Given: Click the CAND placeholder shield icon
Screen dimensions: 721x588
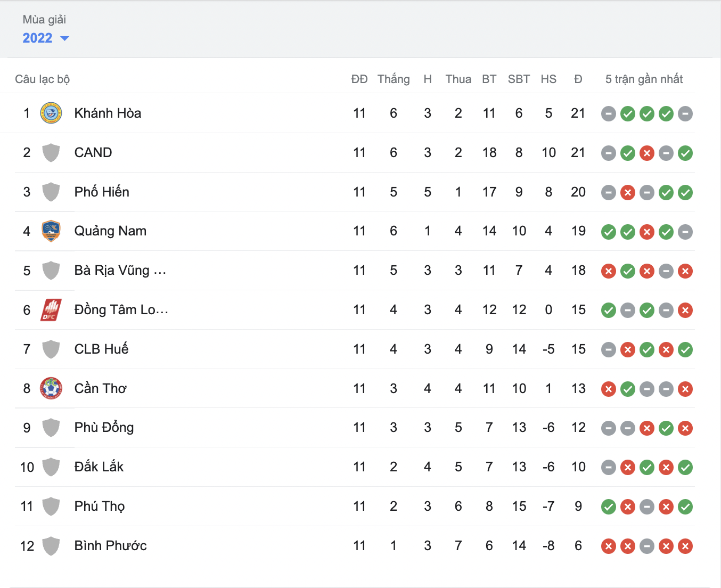Looking at the screenshot, I should 51,153.
